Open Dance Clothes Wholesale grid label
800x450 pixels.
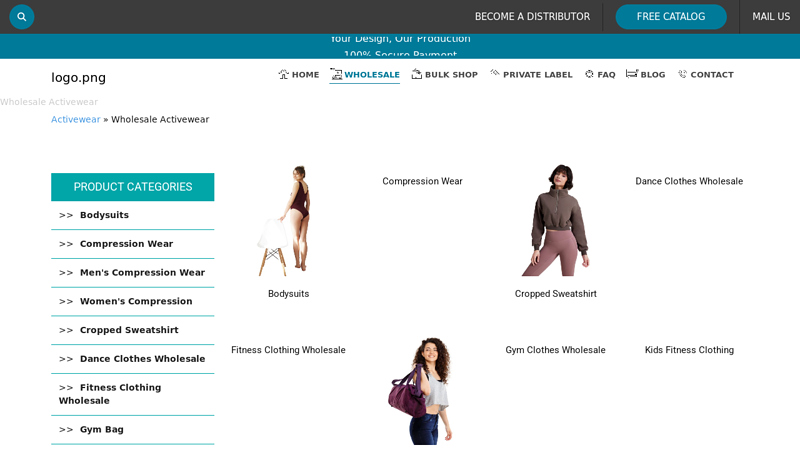click(689, 181)
